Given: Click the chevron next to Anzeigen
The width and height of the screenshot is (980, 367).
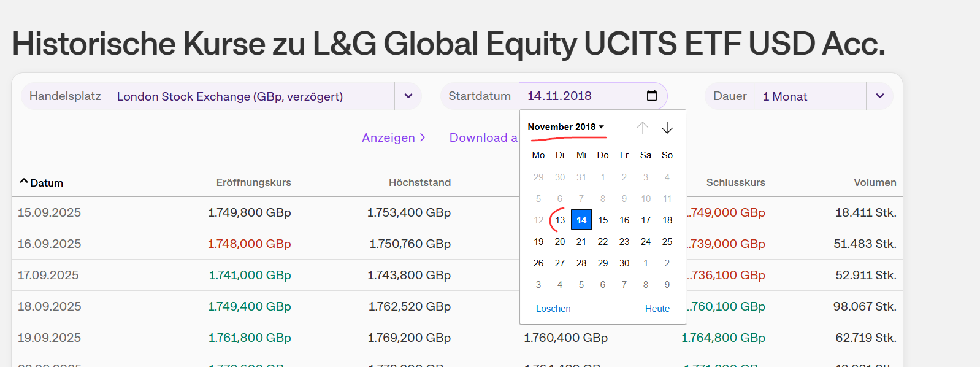Looking at the screenshot, I should click(x=423, y=137).
